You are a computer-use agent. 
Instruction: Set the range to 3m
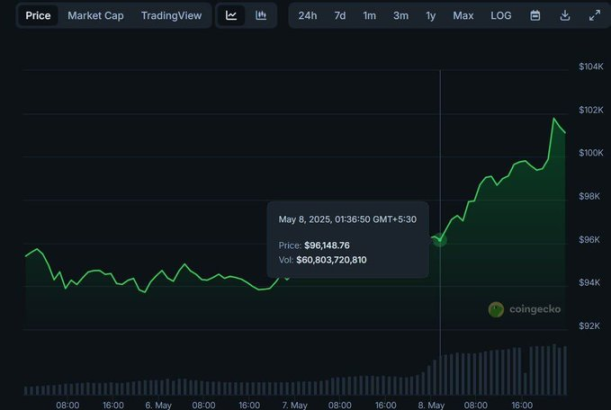[x=401, y=16]
